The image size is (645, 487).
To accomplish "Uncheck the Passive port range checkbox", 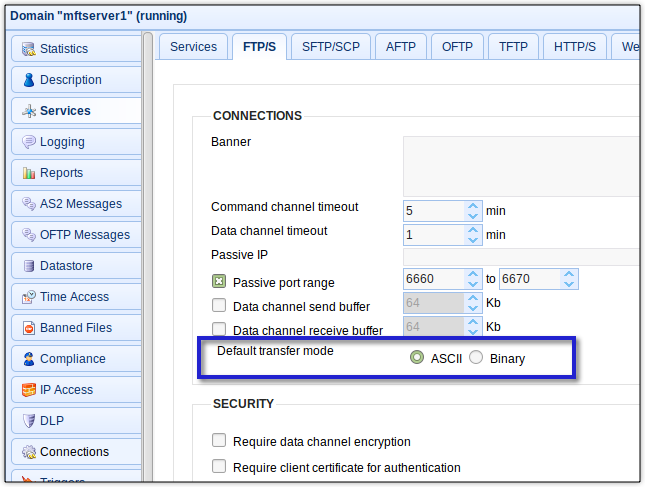I will click(219, 282).
